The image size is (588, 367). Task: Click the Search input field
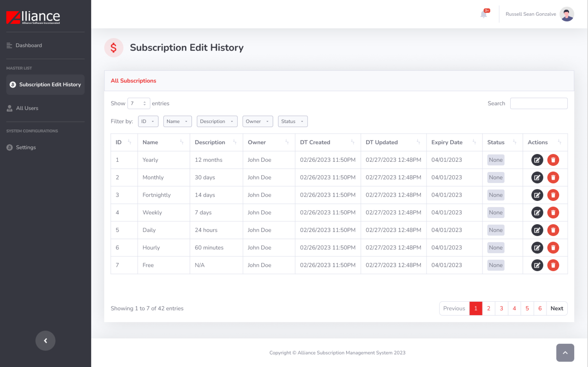coord(539,103)
